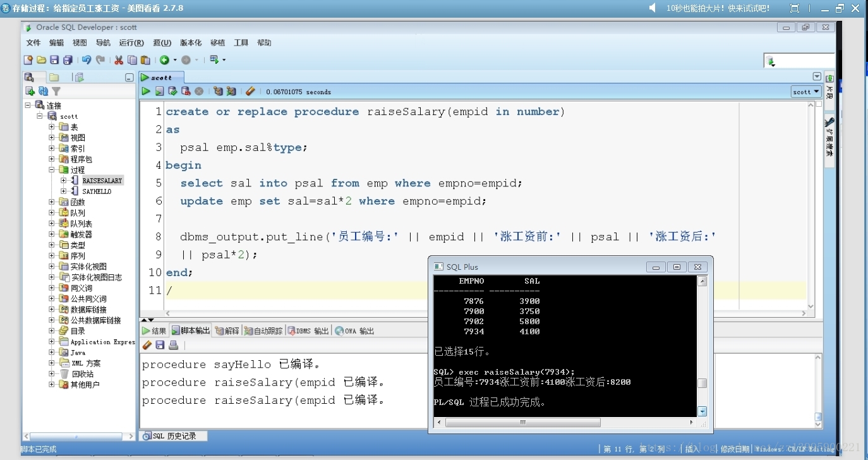The width and height of the screenshot is (868, 460).
Task: Expand the 触发器 tree node
Action: point(52,234)
